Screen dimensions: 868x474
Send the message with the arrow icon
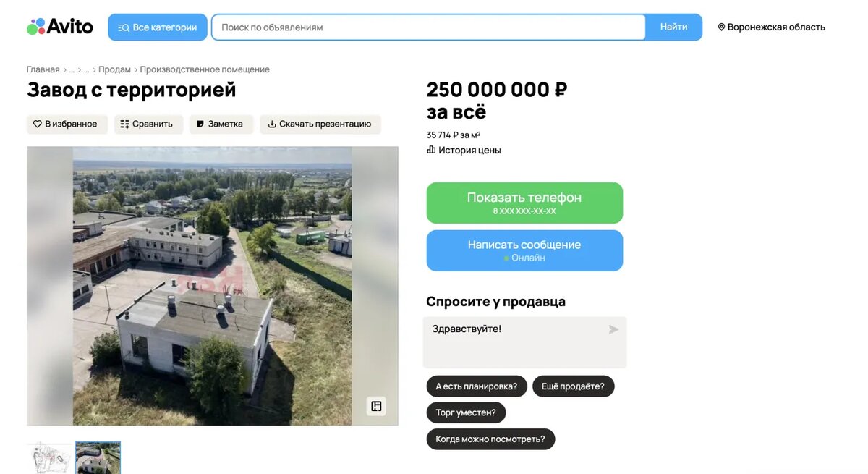pos(613,329)
